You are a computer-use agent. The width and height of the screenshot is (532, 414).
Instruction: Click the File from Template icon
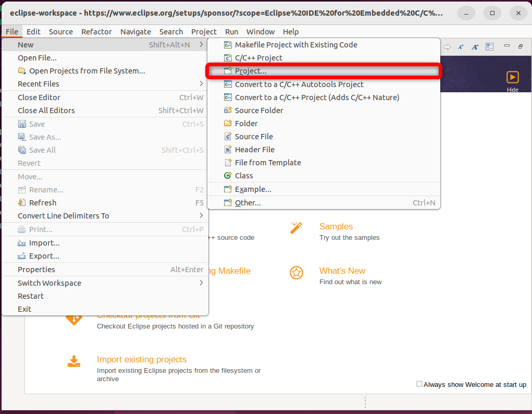click(x=228, y=163)
